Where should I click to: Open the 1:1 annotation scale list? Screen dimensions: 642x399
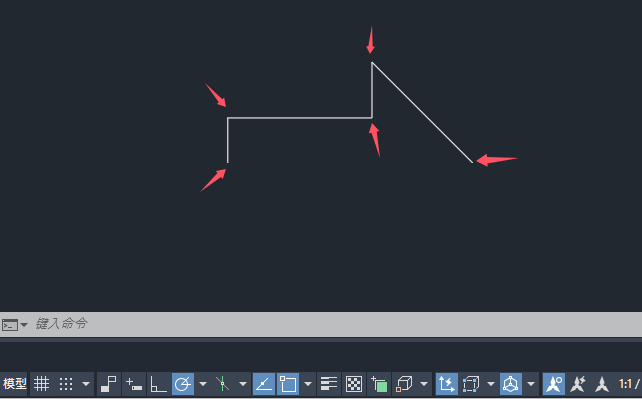(x=629, y=384)
